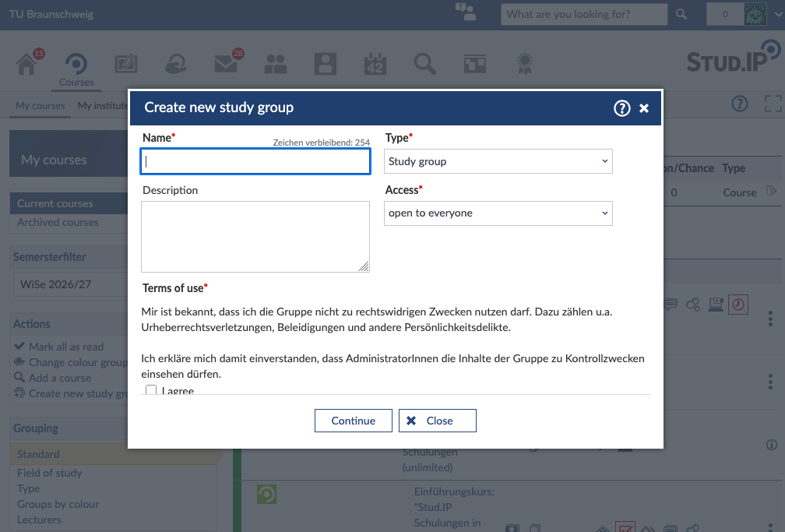The image size is (785, 532).
Task: Open the user avatar menu
Action: (755, 14)
